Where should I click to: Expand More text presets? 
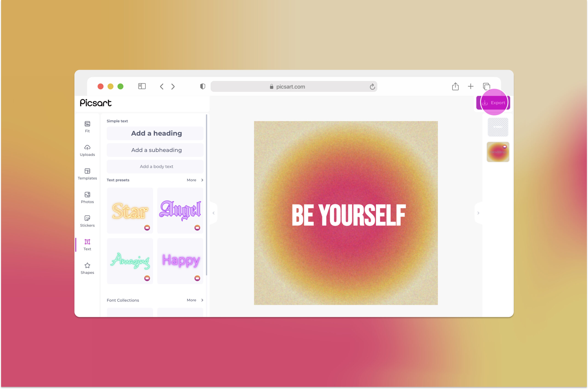(x=194, y=180)
